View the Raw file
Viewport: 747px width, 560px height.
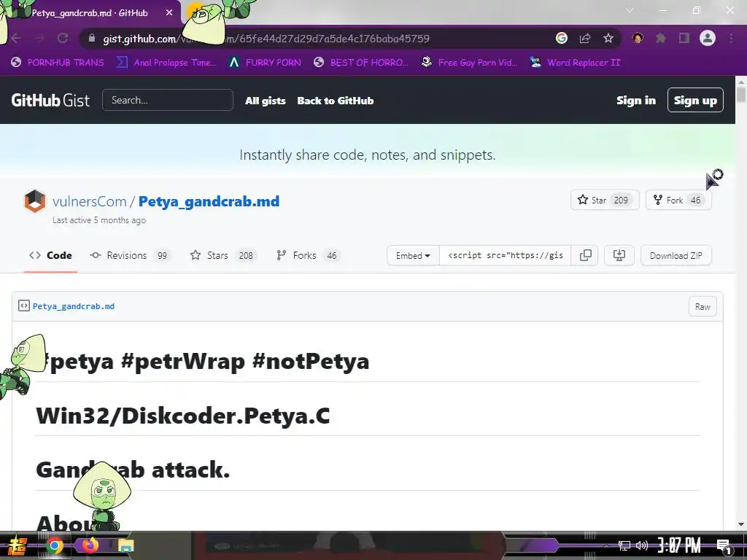click(x=703, y=307)
